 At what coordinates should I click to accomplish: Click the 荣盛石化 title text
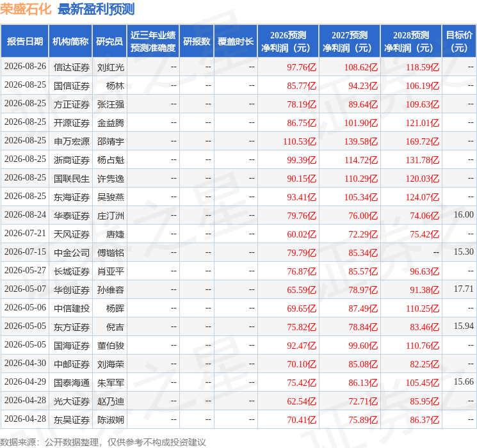(x=26, y=9)
